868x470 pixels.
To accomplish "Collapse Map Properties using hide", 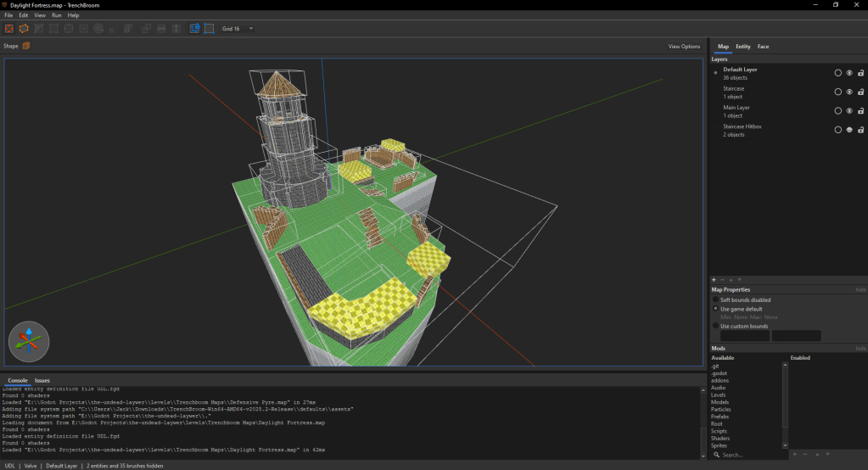I will pos(860,290).
